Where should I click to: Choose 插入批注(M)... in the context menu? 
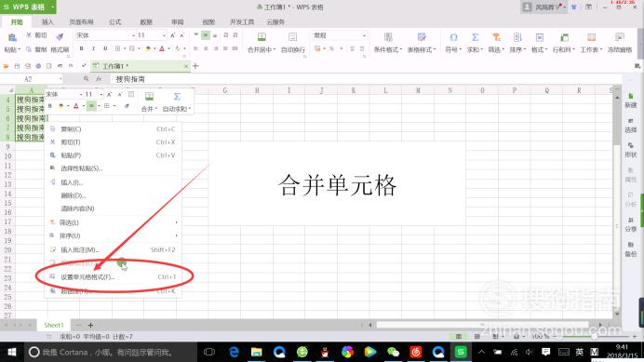tap(113, 249)
